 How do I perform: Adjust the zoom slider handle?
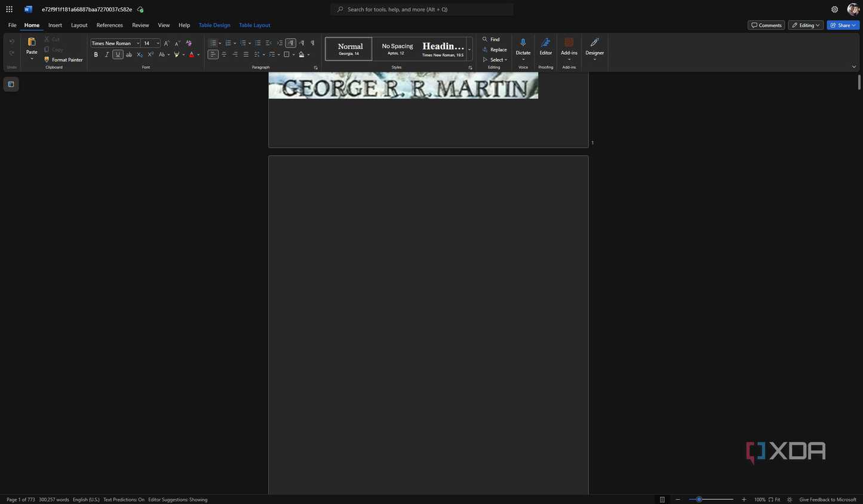[x=699, y=499]
